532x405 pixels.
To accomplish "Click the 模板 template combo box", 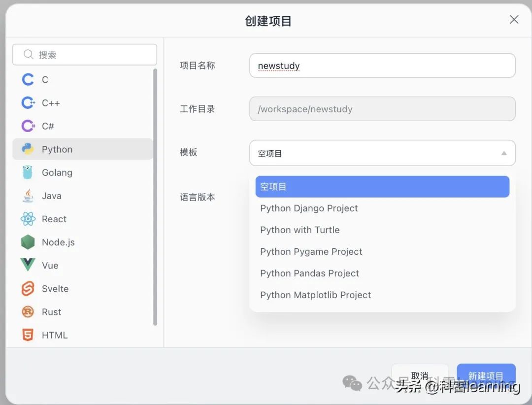I will point(382,153).
